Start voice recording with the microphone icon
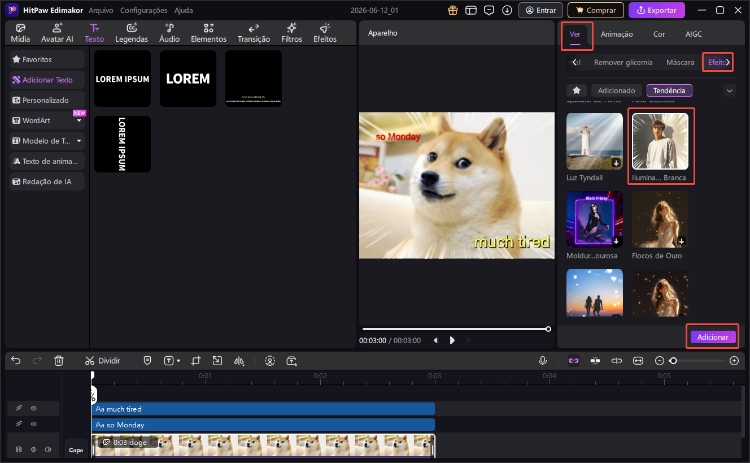 click(543, 361)
